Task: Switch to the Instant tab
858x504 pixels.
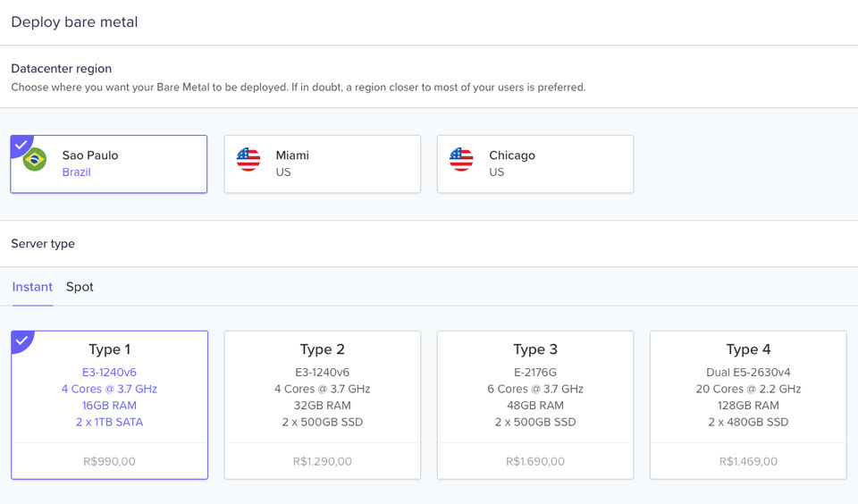Action: click(x=32, y=287)
